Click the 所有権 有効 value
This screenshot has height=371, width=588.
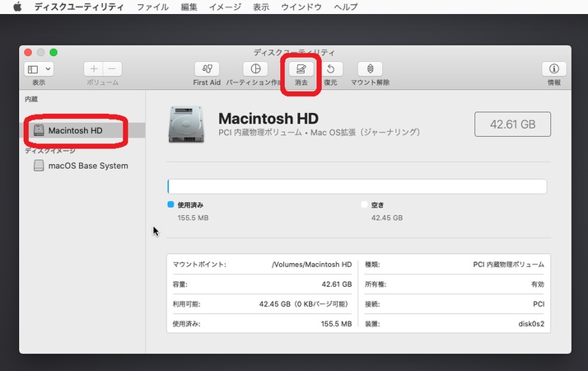point(538,284)
